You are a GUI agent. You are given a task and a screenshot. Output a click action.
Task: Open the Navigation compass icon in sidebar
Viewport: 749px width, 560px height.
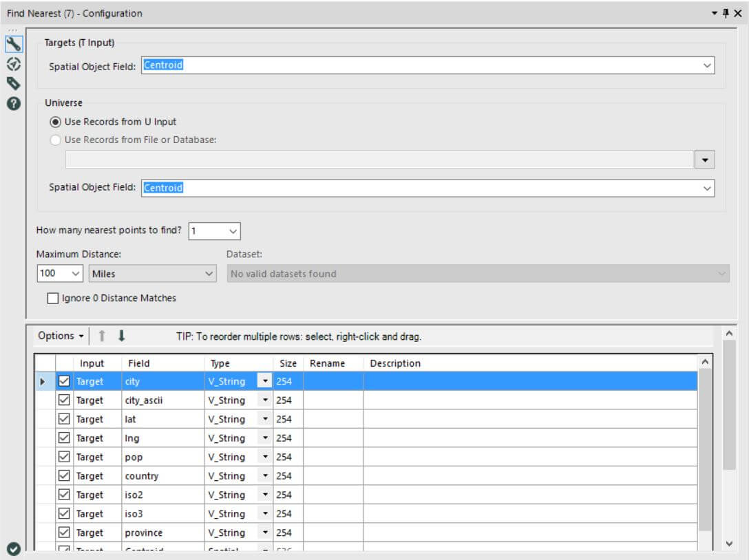pyautogui.click(x=13, y=65)
